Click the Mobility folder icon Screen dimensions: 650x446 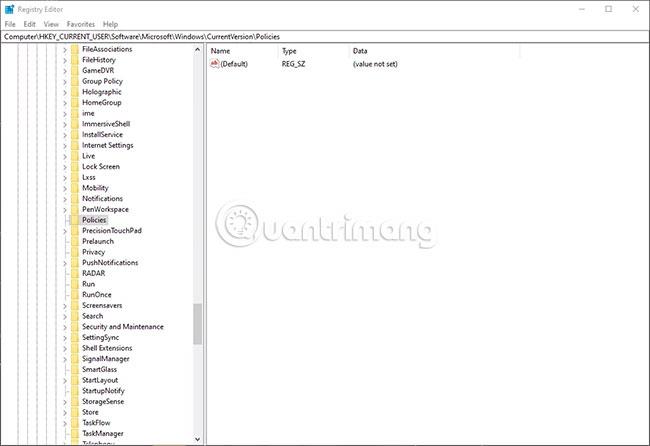tap(75, 188)
